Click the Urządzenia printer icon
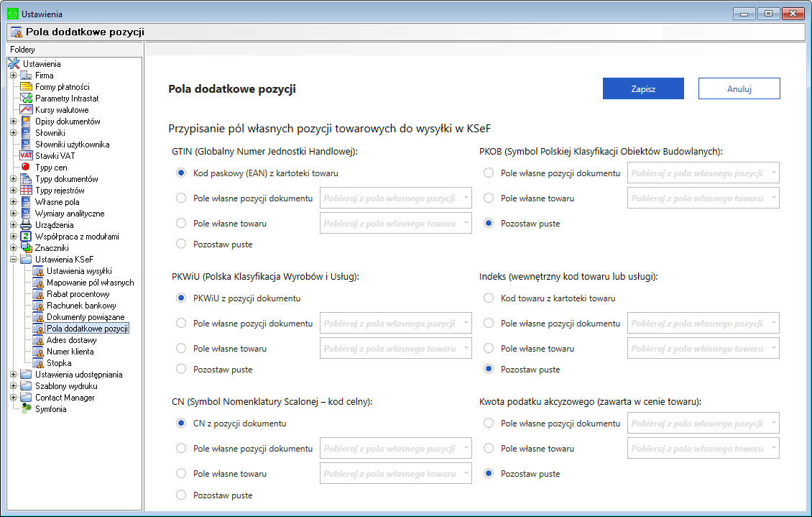Image resolution: width=812 pixels, height=517 pixels. [x=26, y=225]
